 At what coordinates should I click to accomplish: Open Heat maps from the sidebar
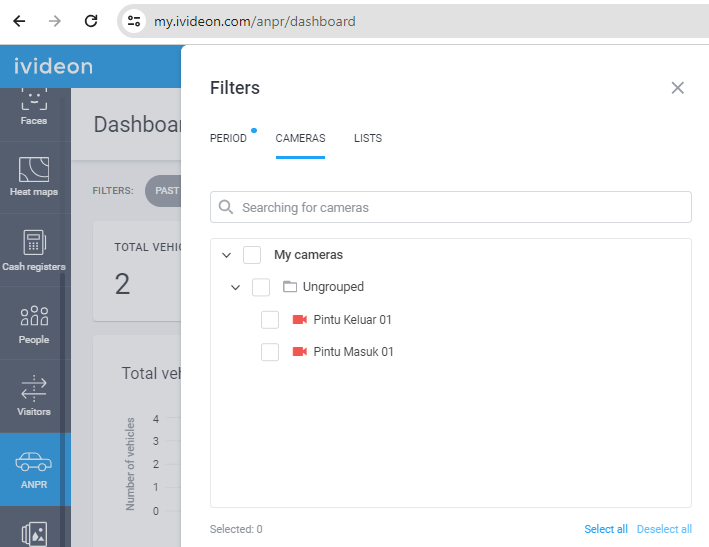[x=34, y=177]
